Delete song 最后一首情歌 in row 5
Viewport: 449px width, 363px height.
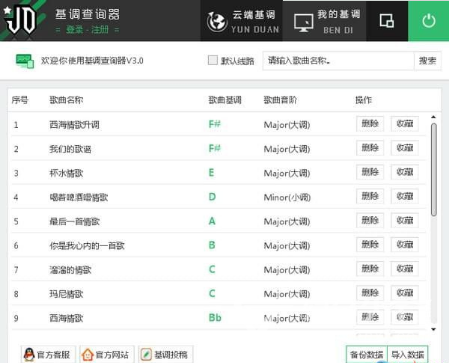[x=370, y=221]
